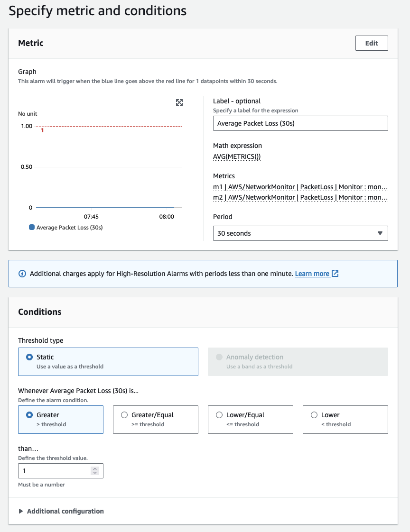Click the threshold value stepper arrows
Screen dimensions: 410x532
[x=95, y=471]
